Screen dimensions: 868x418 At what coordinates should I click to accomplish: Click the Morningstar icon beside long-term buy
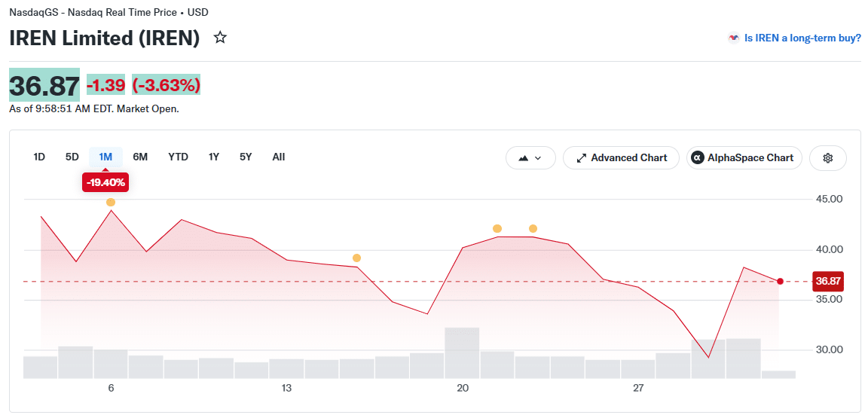(x=733, y=38)
